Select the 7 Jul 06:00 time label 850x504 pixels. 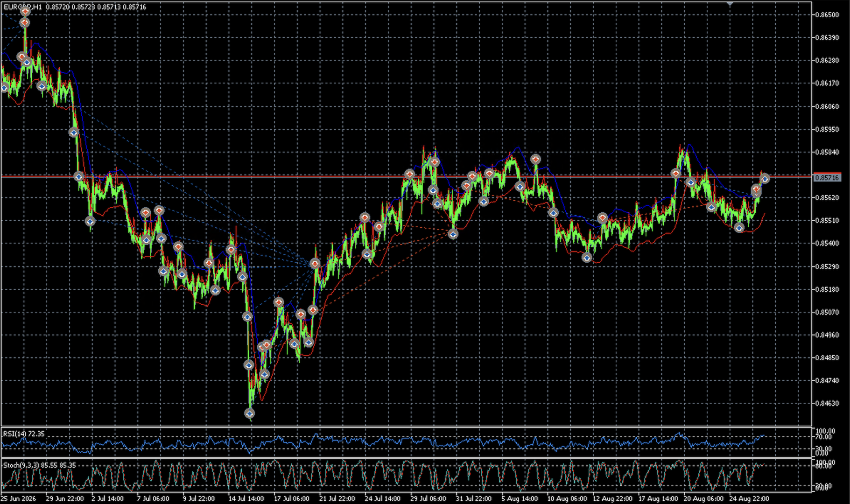point(153,498)
